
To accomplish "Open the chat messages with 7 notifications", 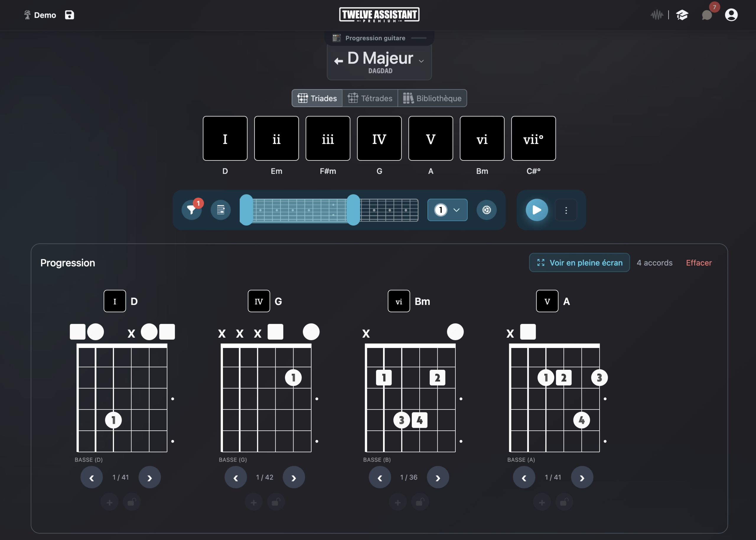I will click(707, 15).
